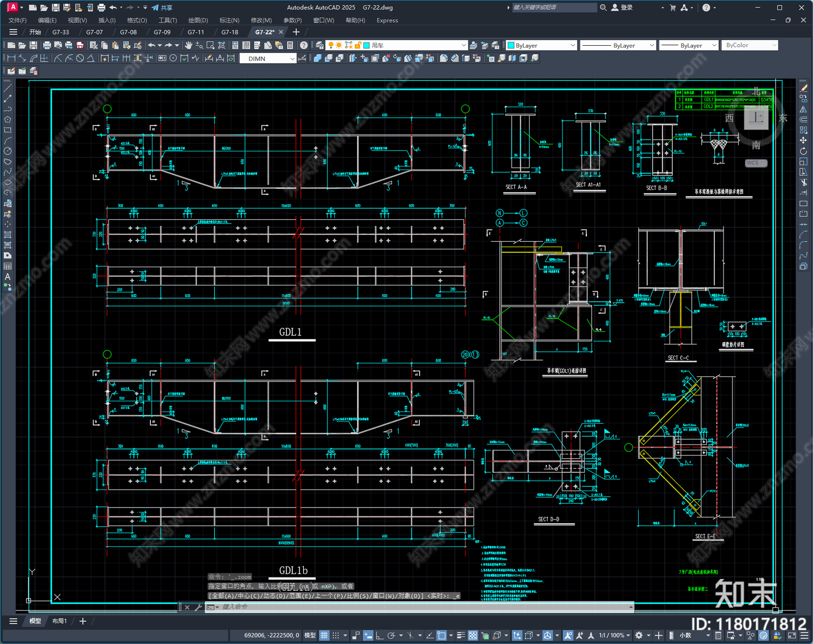This screenshot has width=813, height=644.
Task: Click the Help question mark icon
Action: [x=304, y=45]
